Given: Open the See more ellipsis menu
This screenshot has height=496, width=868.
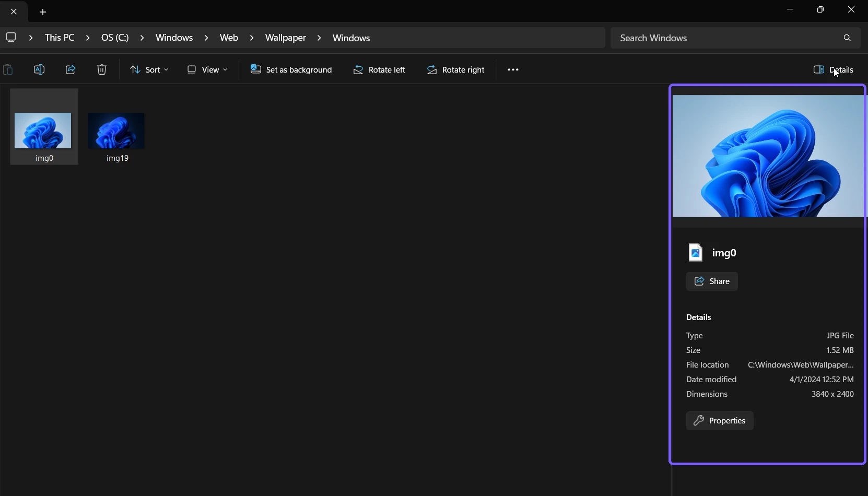Looking at the screenshot, I should (x=513, y=69).
